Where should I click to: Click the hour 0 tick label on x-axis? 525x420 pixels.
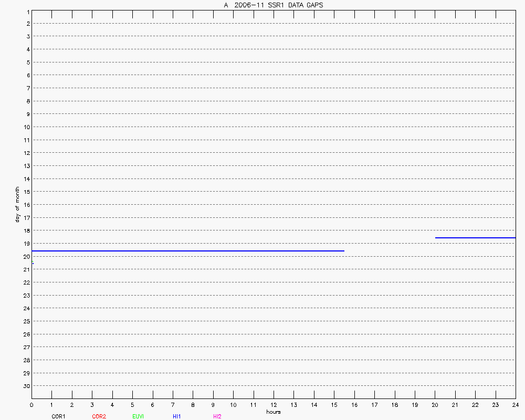click(x=31, y=405)
